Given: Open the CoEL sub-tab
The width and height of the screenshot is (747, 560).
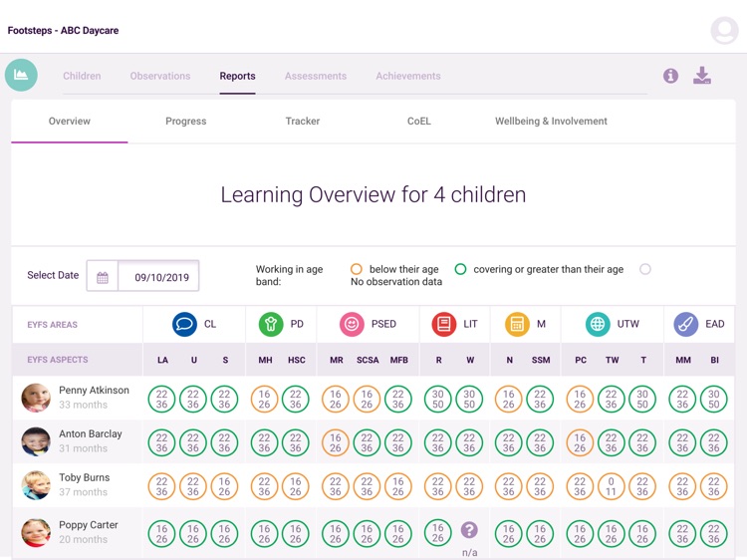Looking at the screenshot, I should coord(418,121).
